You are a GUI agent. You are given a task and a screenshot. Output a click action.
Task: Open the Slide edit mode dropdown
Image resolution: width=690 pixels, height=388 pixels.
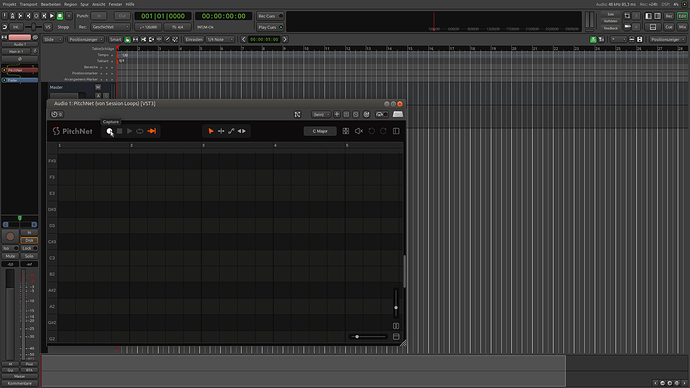[x=53, y=39]
